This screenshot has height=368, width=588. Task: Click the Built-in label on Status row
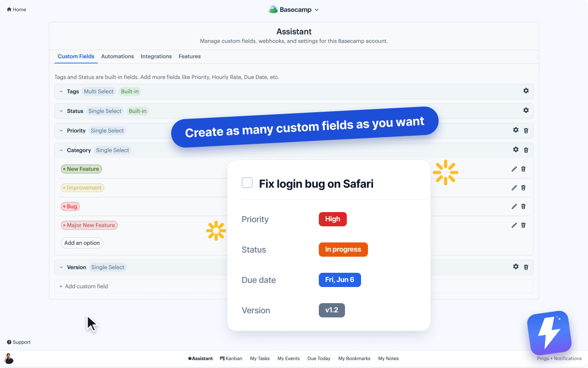[138, 111]
